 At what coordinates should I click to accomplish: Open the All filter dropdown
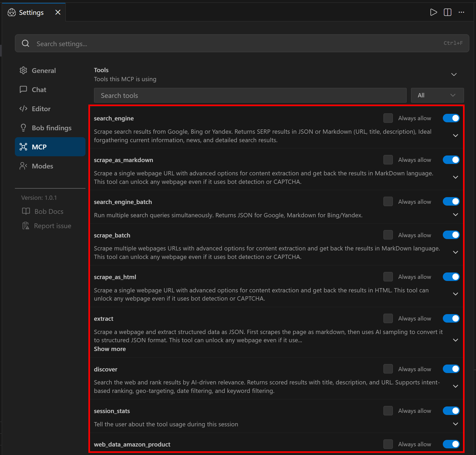pyautogui.click(x=437, y=95)
